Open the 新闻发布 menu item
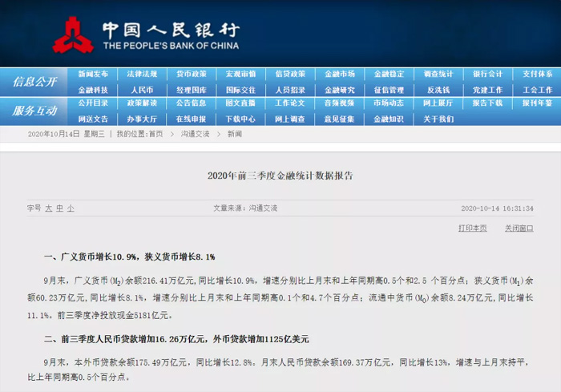The image size is (561, 392). click(93, 74)
